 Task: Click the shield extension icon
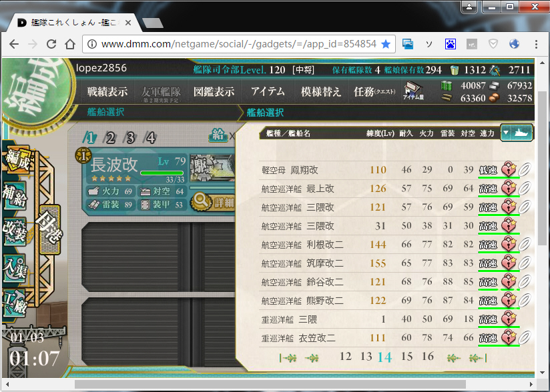[493, 44]
